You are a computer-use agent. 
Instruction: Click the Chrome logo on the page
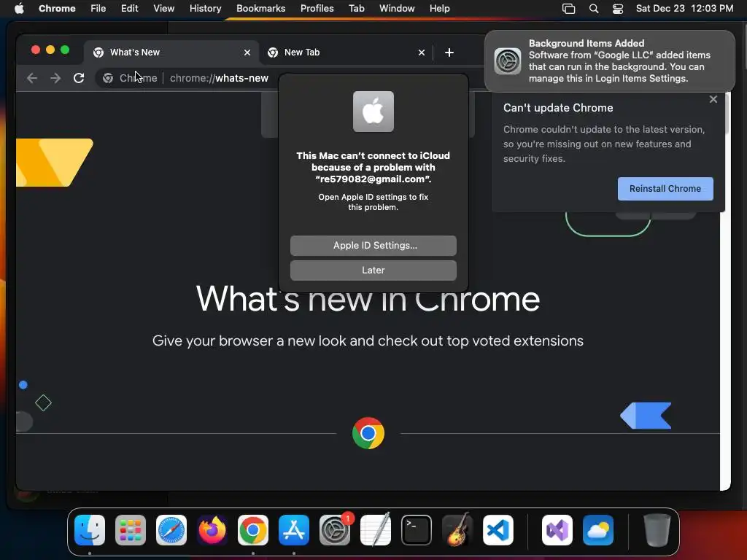tap(368, 433)
